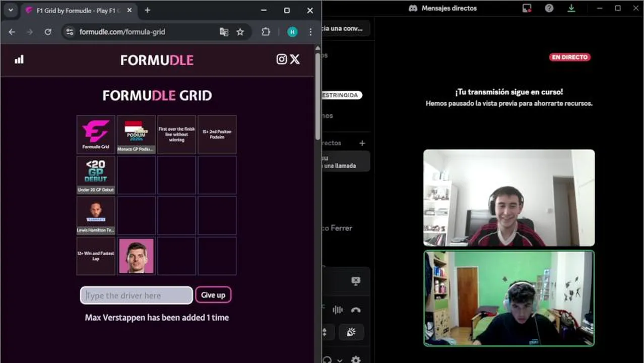The width and height of the screenshot is (644, 363).
Task: View site information icon in address bar
Action: click(x=70, y=32)
